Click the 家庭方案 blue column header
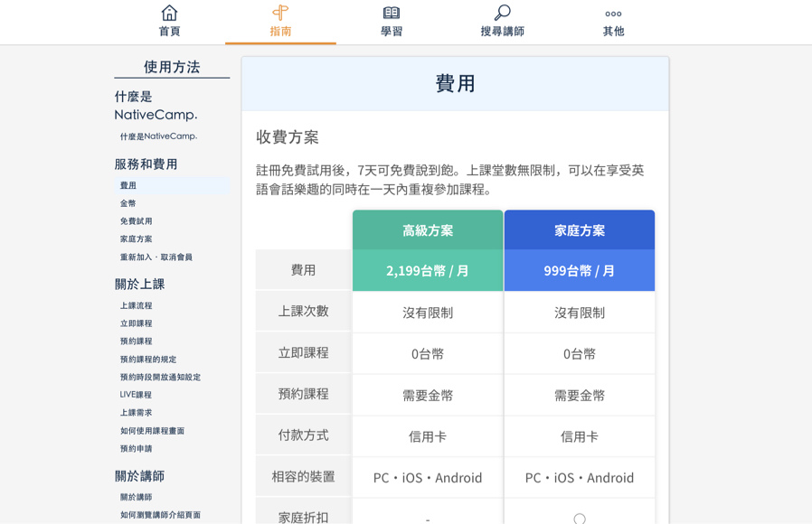812x524 pixels. pos(580,230)
